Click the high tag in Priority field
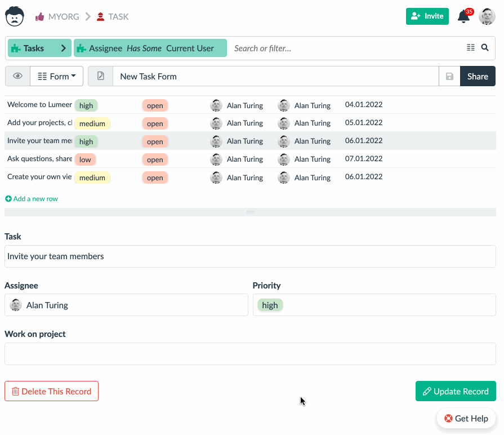The image size is (504, 435). coord(270,305)
